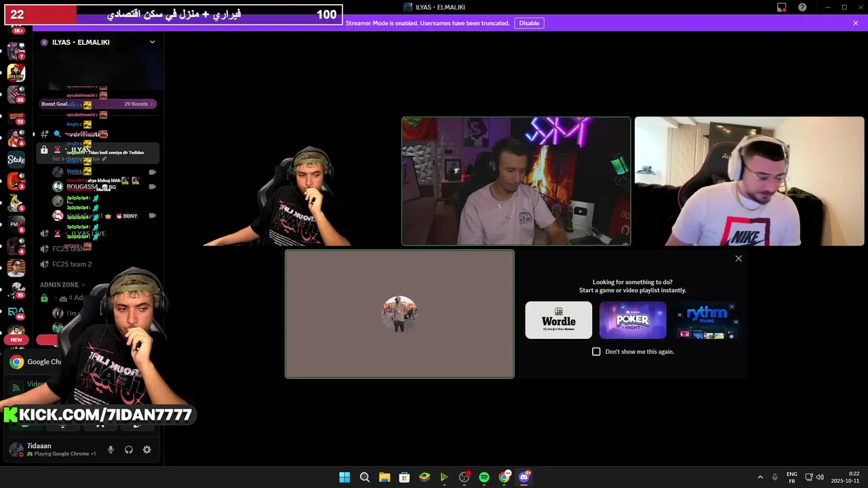Launch the Wordle activity card
Image resolution: width=868 pixels, height=488 pixels.
point(559,320)
